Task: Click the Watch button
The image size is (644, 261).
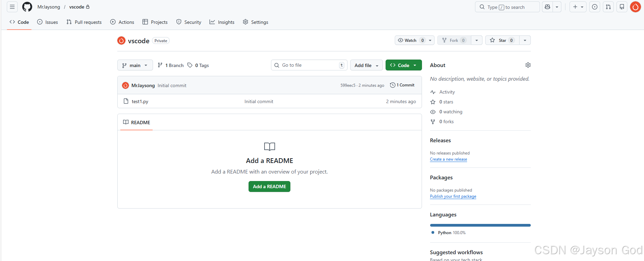Action: (411, 40)
